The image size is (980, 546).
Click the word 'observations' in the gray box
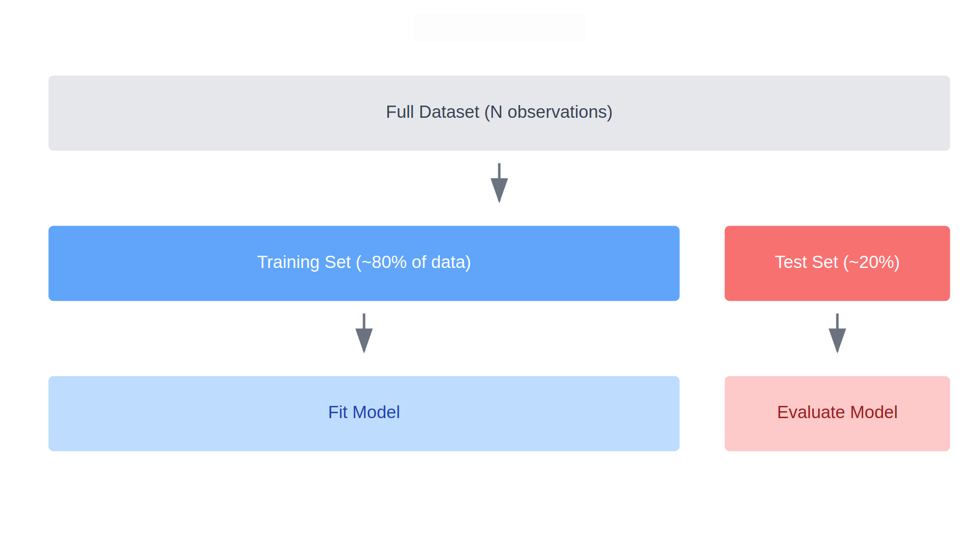(557, 112)
